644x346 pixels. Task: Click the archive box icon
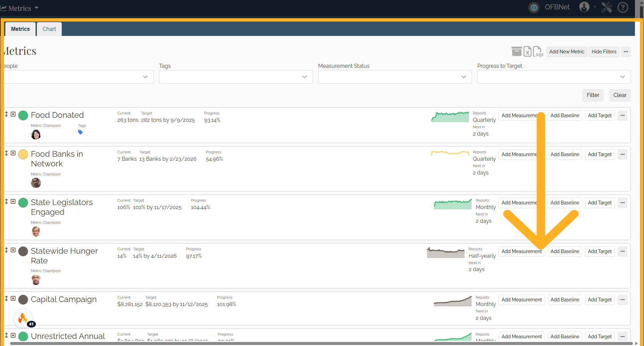pyautogui.click(x=517, y=51)
